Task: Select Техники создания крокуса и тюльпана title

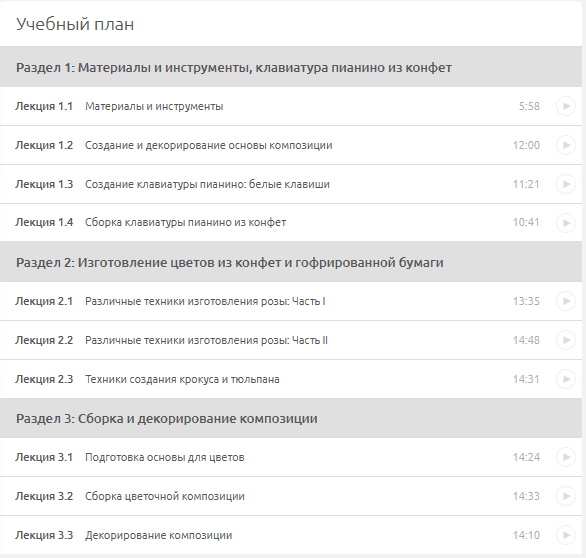Action: [x=182, y=379]
